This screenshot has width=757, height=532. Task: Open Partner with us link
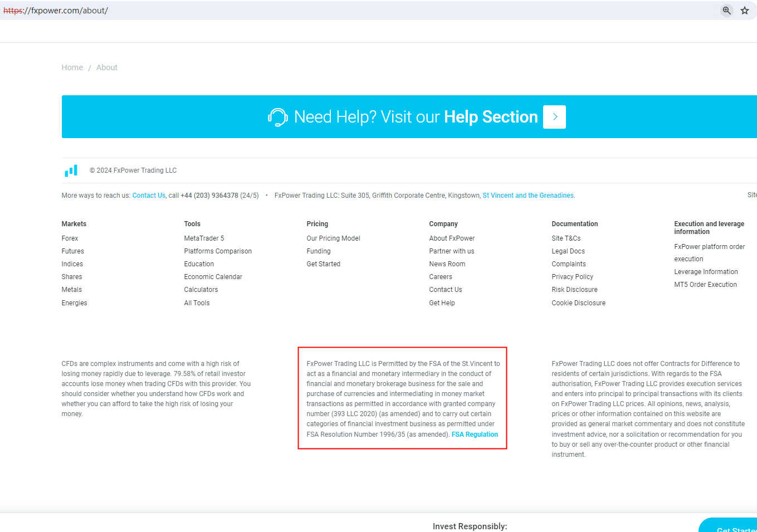tap(452, 251)
